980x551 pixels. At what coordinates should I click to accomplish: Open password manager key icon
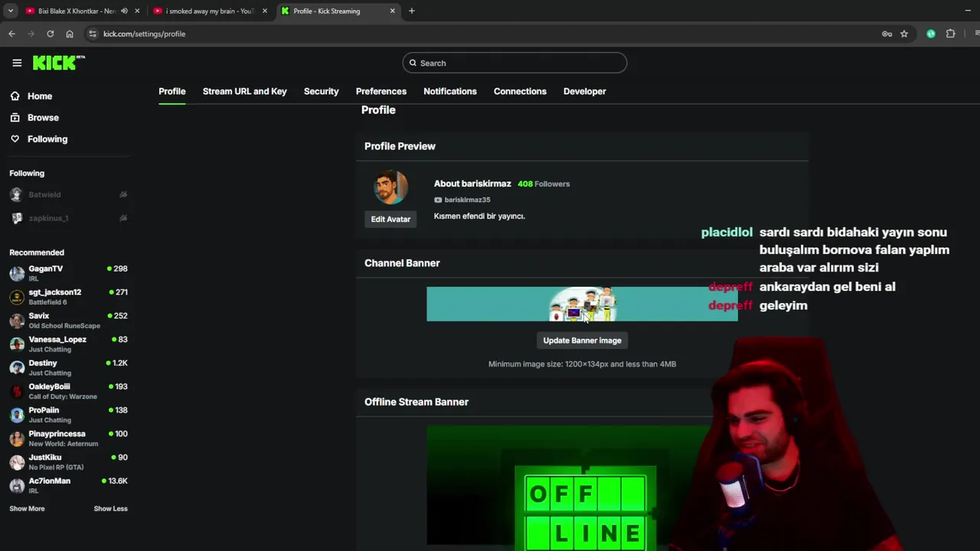(887, 34)
